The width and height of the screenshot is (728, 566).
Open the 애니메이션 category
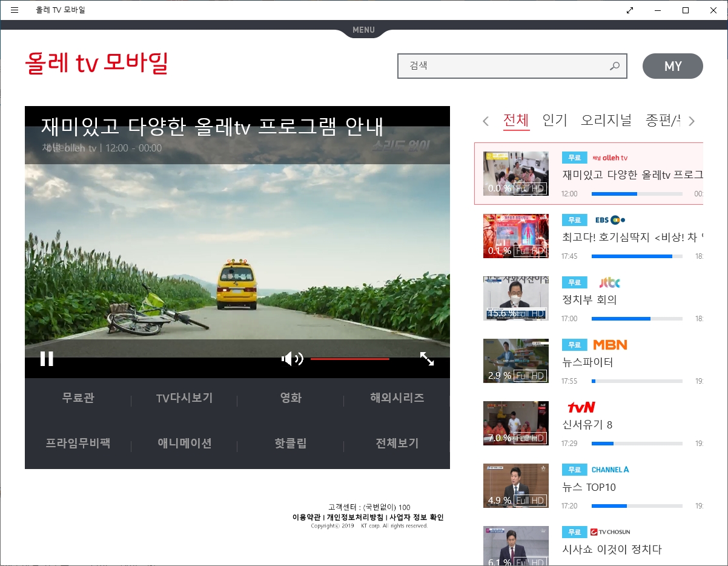184,444
